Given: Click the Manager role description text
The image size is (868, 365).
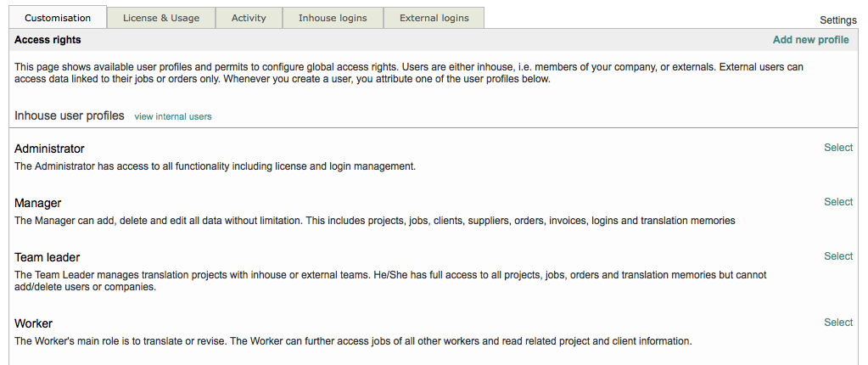Looking at the screenshot, I should point(374,221).
